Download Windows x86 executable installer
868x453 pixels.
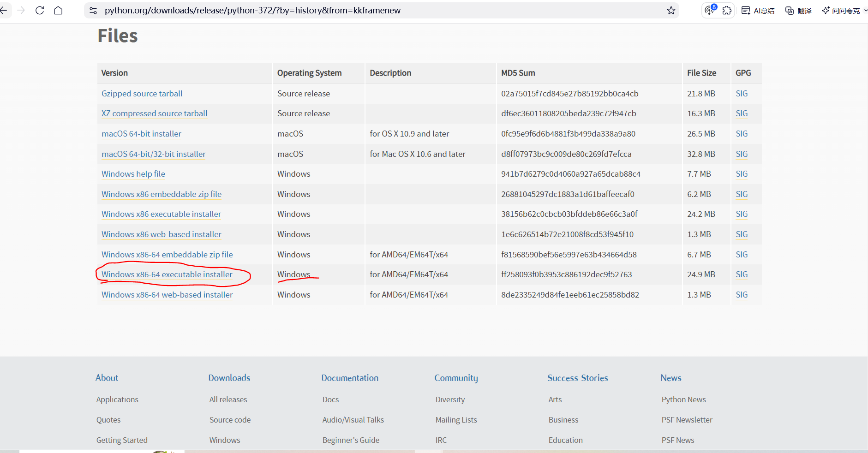161,214
